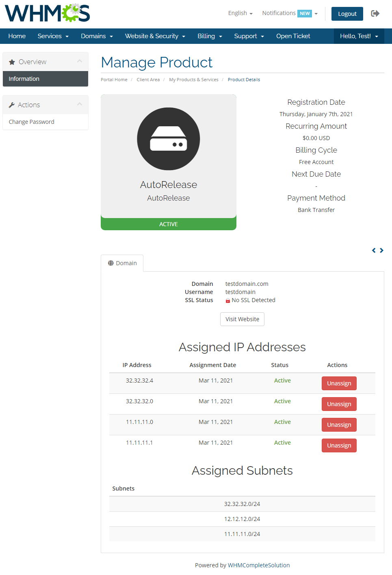The height and width of the screenshot is (575, 392).
Task: Click the Visit Website button
Action: coord(242,319)
